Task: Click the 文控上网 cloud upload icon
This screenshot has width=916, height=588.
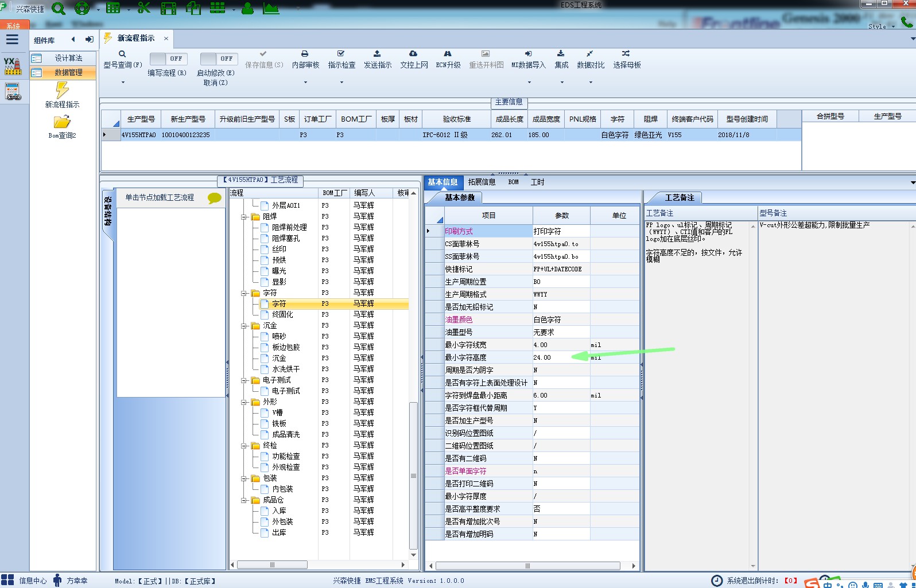Action: point(413,53)
